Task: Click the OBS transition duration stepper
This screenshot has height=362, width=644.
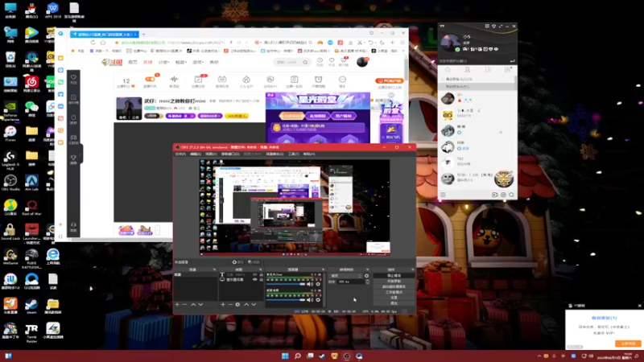Action: pos(367,282)
